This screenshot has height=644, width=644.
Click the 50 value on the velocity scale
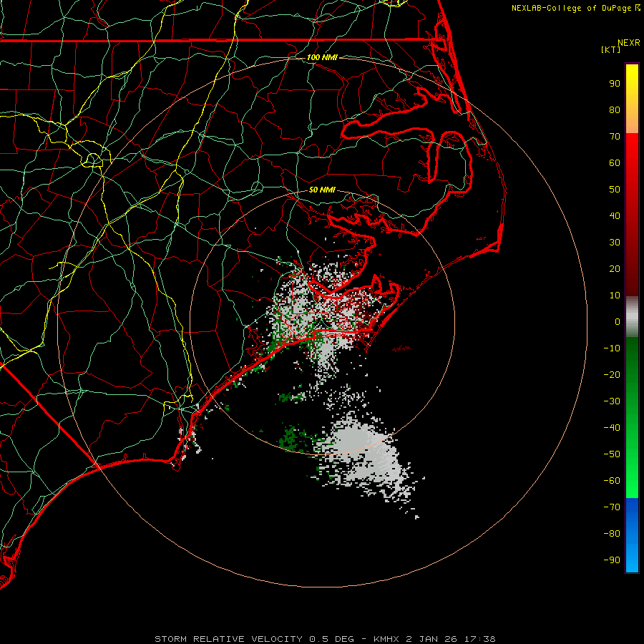point(615,190)
